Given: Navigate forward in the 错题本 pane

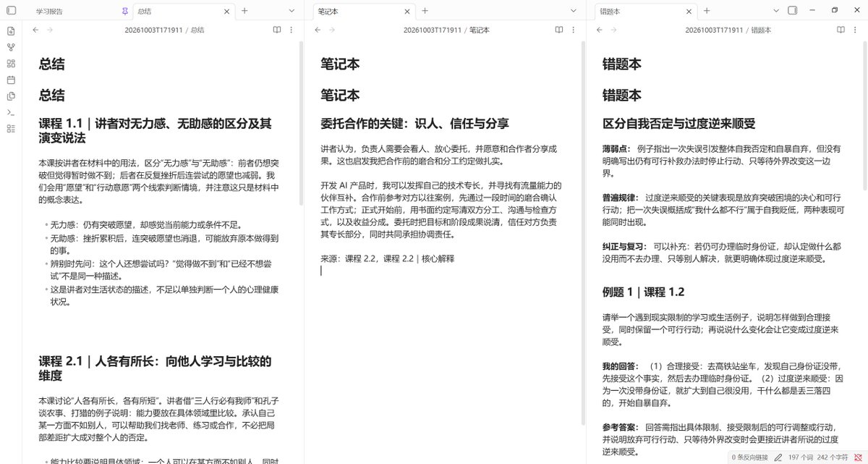Looking at the screenshot, I should (613, 30).
